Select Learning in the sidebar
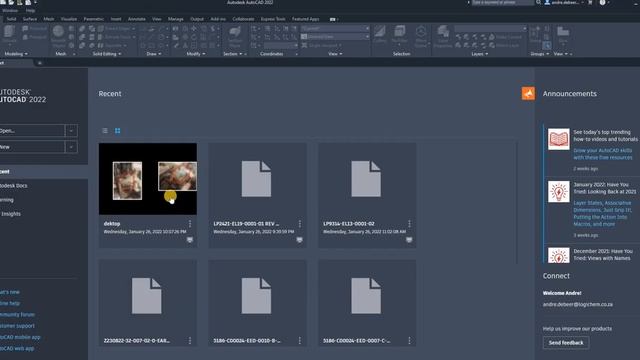Screen dimensions: 640x360 pos(7,200)
